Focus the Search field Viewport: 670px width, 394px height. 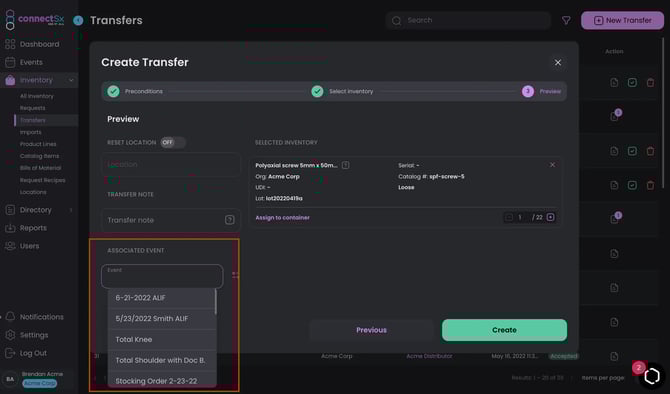469,20
